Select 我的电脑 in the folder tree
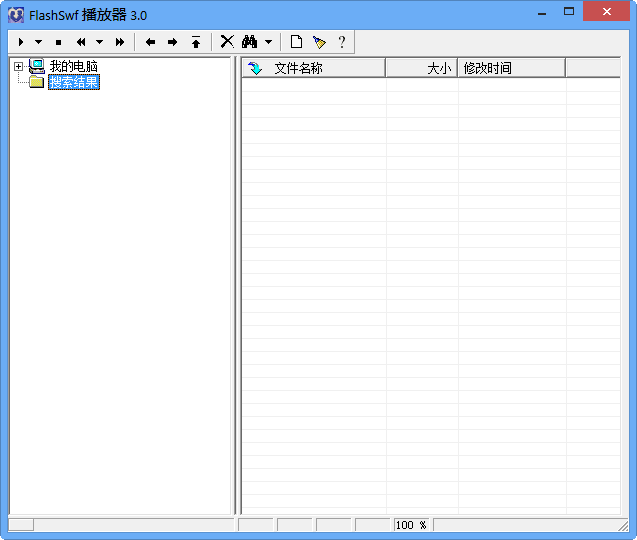The width and height of the screenshot is (637, 540). [x=74, y=66]
